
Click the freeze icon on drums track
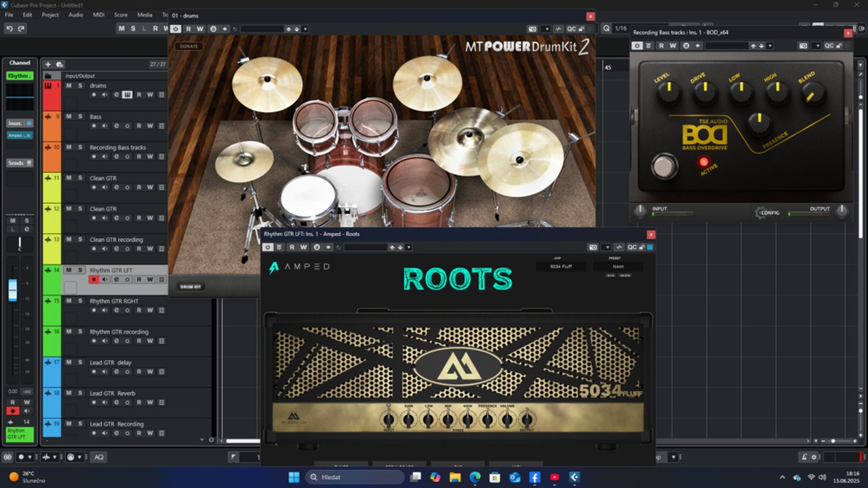point(161,95)
